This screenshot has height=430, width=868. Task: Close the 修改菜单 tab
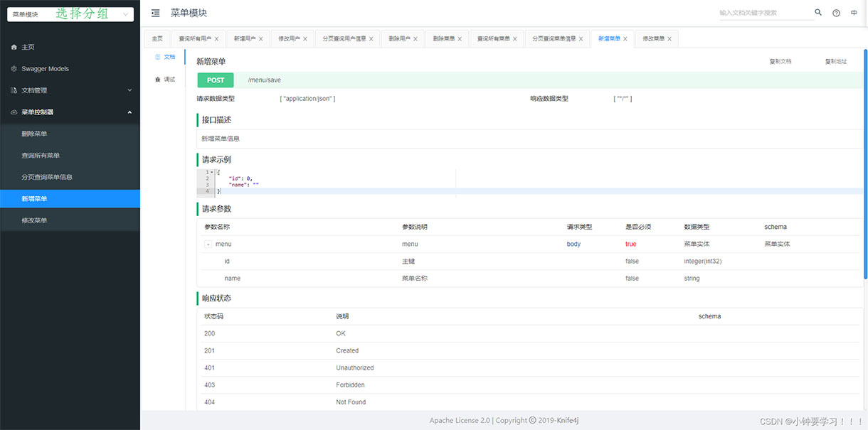pyautogui.click(x=669, y=39)
